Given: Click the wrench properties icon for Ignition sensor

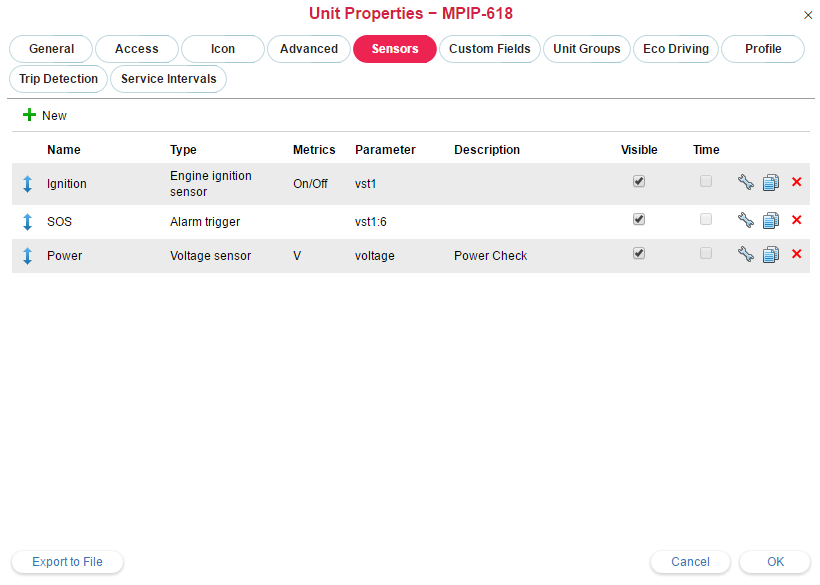Looking at the screenshot, I should [745, 182].
